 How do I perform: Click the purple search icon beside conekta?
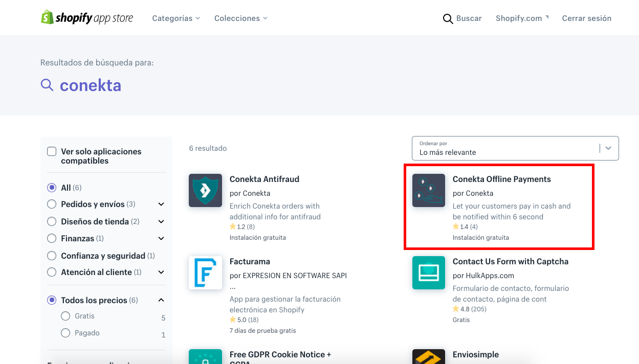click(x=47, y=85)
